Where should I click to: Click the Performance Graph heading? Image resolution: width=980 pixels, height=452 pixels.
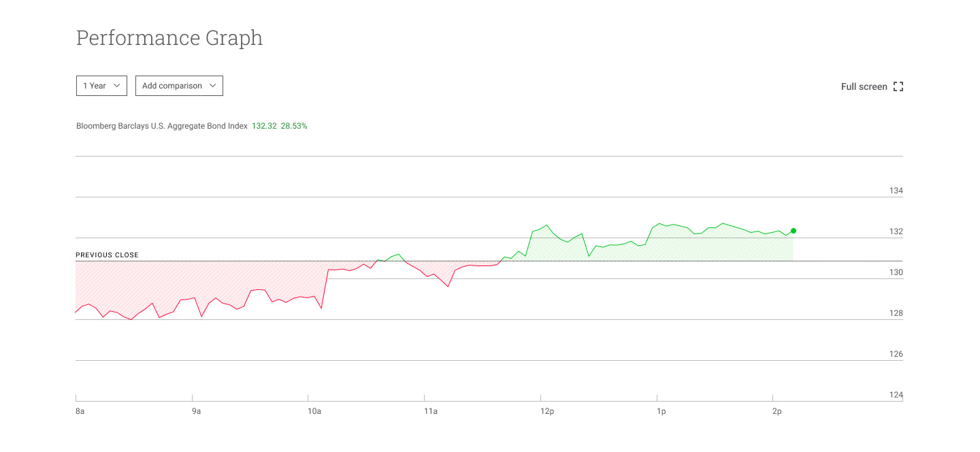click(x=169, y=38)
